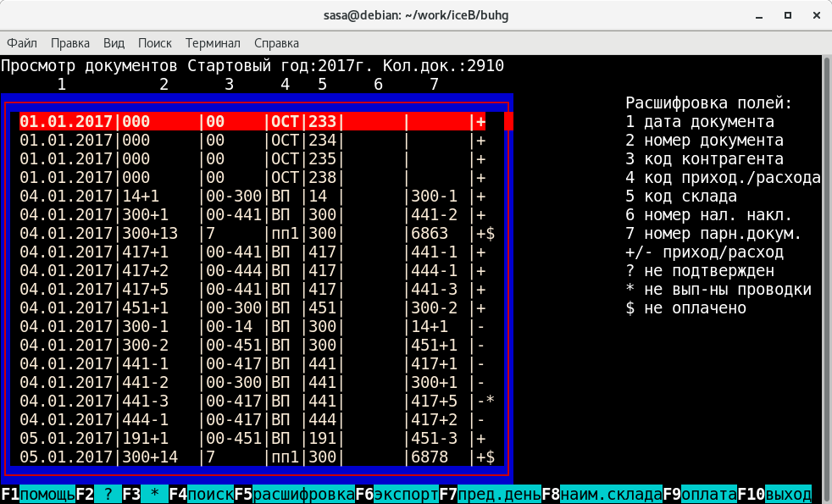Close the terminal window
This screenshot has width=832, height=504.
pyautogui.click(x=817, y=16)
